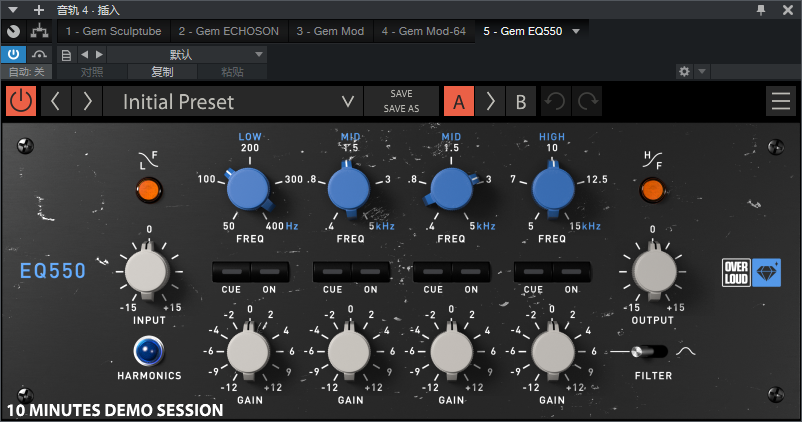Switch to 2 - Gem ECHOSON tab
Screen dimensions: 802x422
(229, 31)
